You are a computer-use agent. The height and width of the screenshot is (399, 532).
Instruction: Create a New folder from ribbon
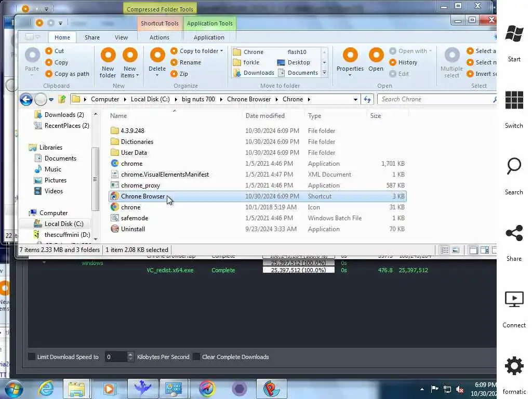[108, 63]
